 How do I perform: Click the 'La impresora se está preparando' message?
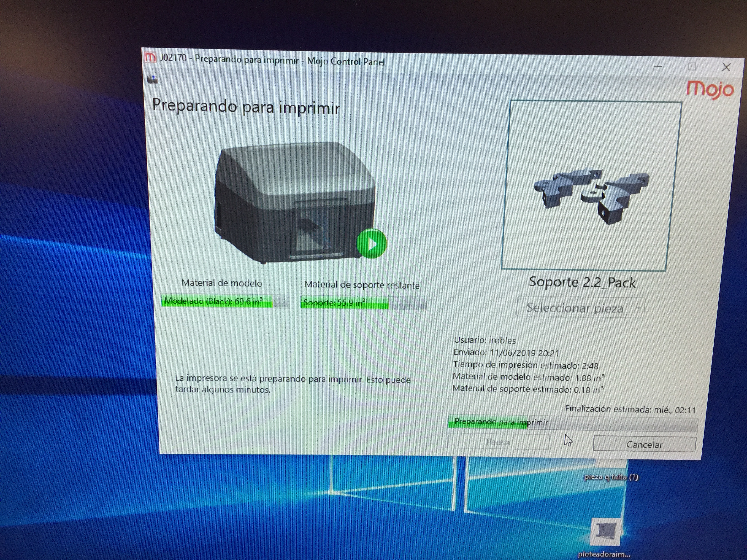292,384
